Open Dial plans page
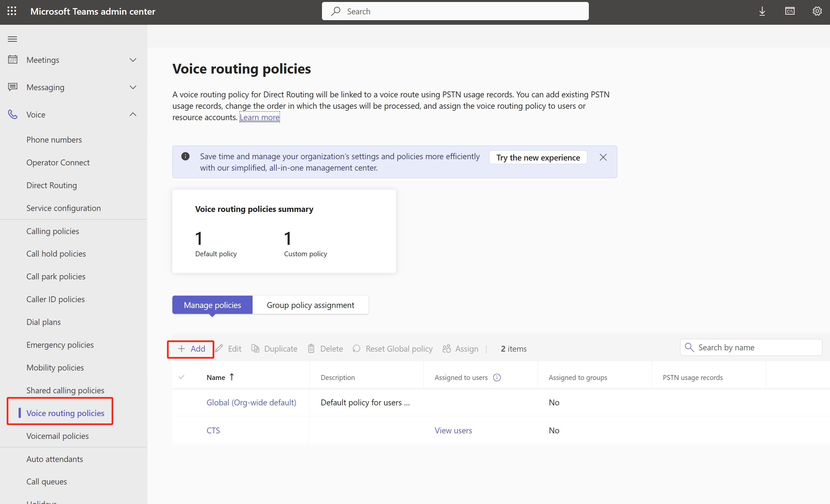830x504 pixels. 43,322
